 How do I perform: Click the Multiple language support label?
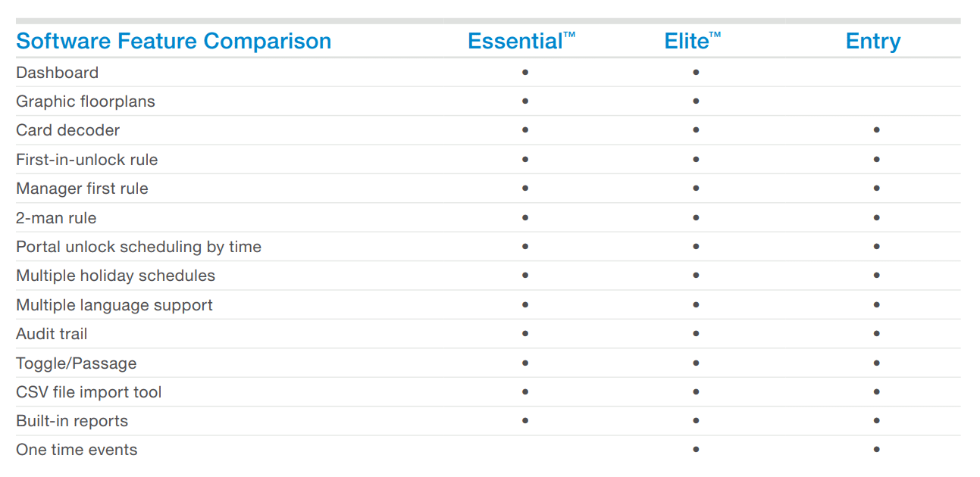114,305
